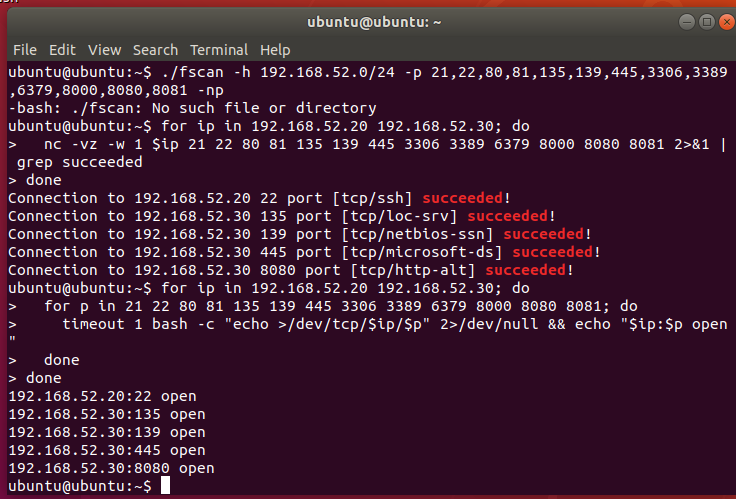
Task: Maximize the terminal window
Action: [x=707, y=22]
